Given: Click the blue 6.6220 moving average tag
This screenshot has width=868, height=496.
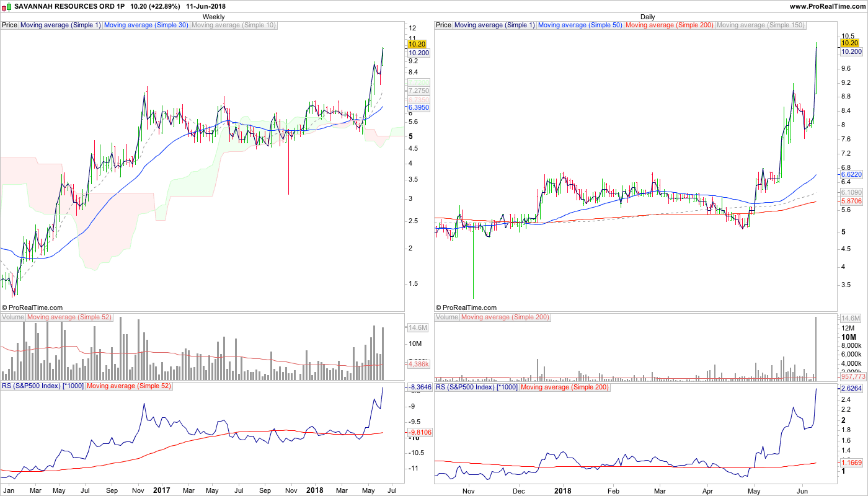Looking at the screenshot, I should pyautogui.click(x=851, y=175).
